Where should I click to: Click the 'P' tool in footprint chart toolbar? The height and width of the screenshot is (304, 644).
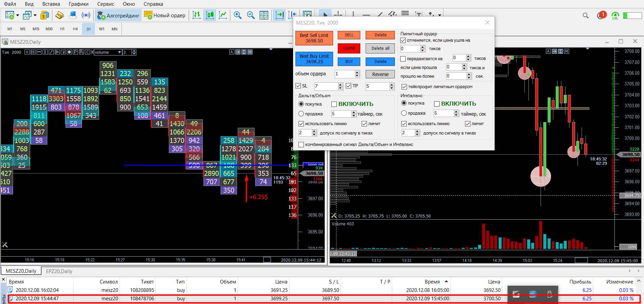(x=75, y=52)
